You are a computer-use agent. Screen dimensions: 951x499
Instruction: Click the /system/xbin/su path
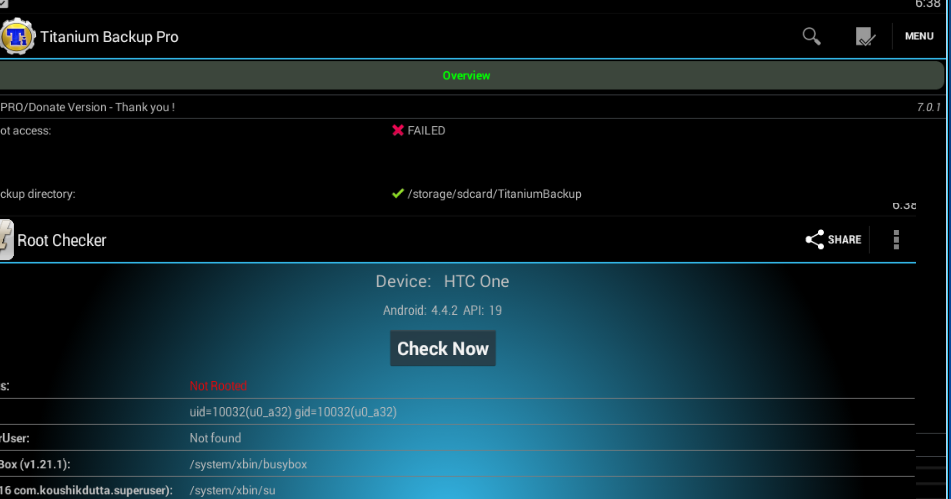(232, 491)
